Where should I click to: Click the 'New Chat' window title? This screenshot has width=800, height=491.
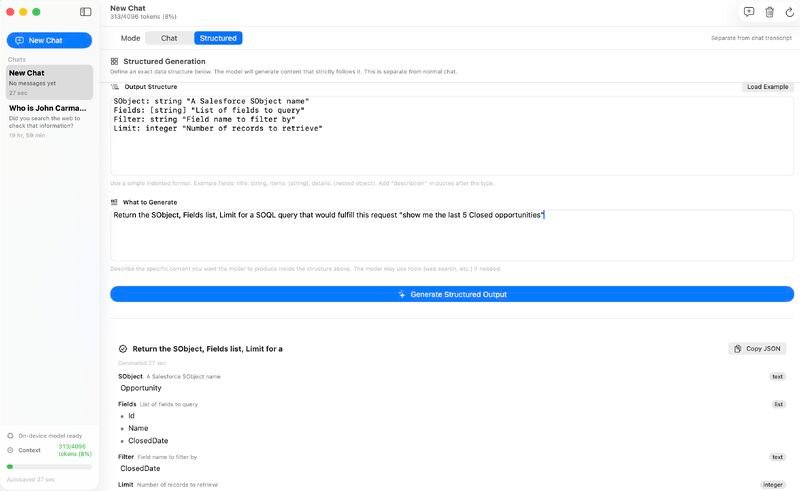click(x=128, y=8)
